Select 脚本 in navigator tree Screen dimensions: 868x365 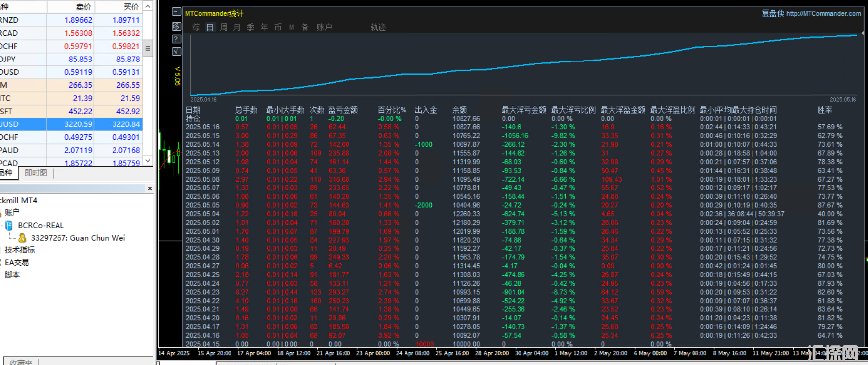(12, 275)
